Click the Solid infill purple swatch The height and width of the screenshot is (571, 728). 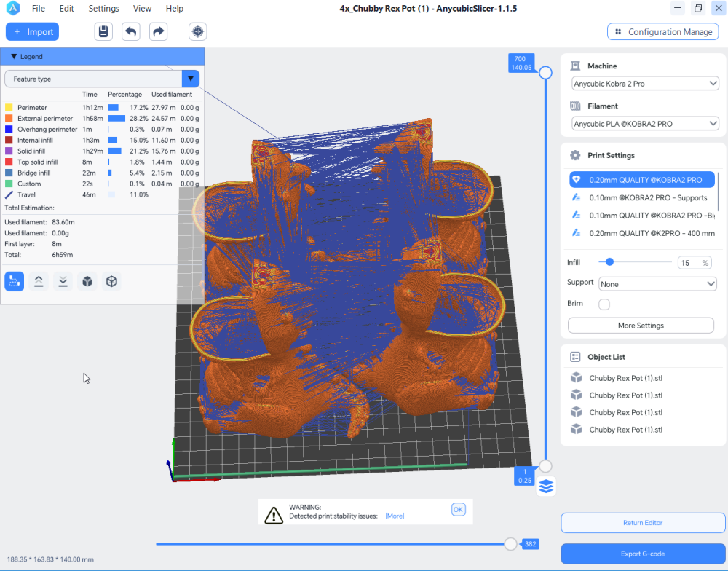[x=9, y=151]
